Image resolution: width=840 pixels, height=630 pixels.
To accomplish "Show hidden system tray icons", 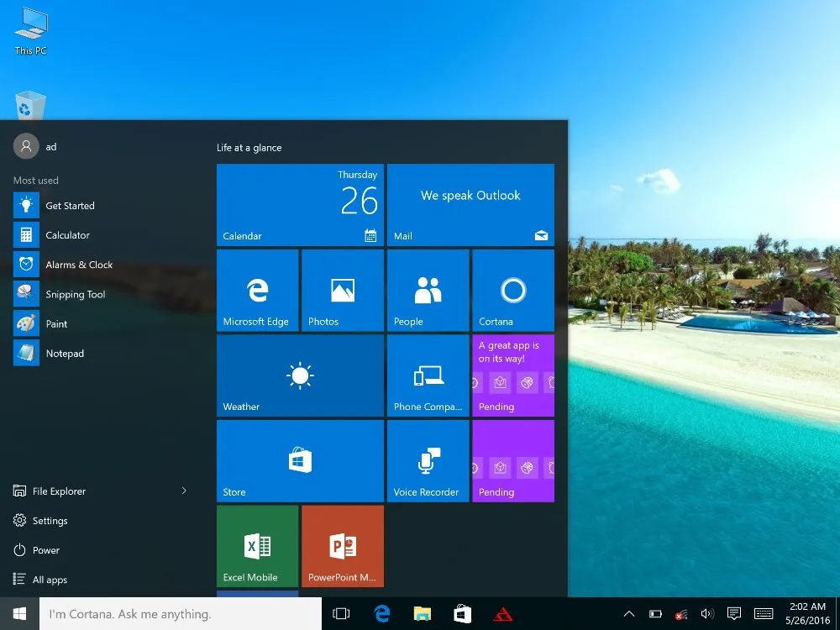I will coord(629,614).
